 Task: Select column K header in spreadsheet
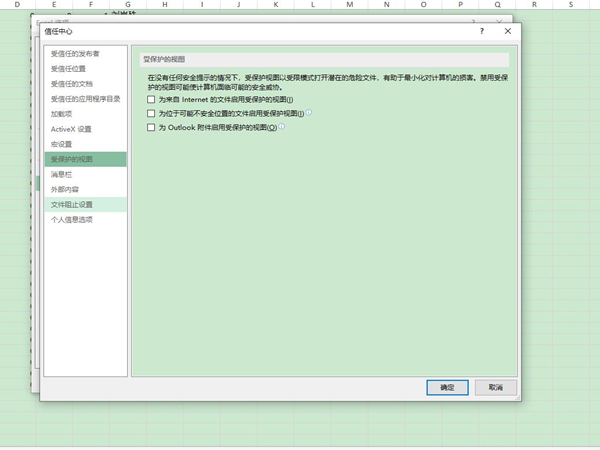276,5
